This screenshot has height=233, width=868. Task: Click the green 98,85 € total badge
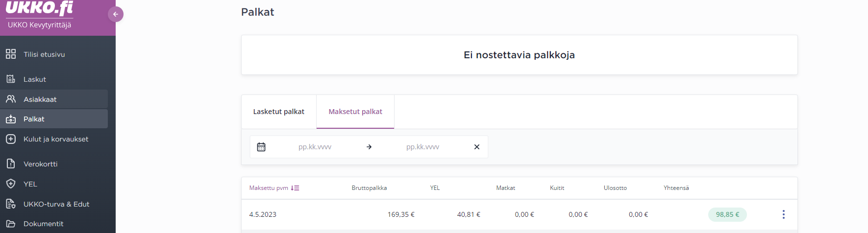[x=727, y=214]
